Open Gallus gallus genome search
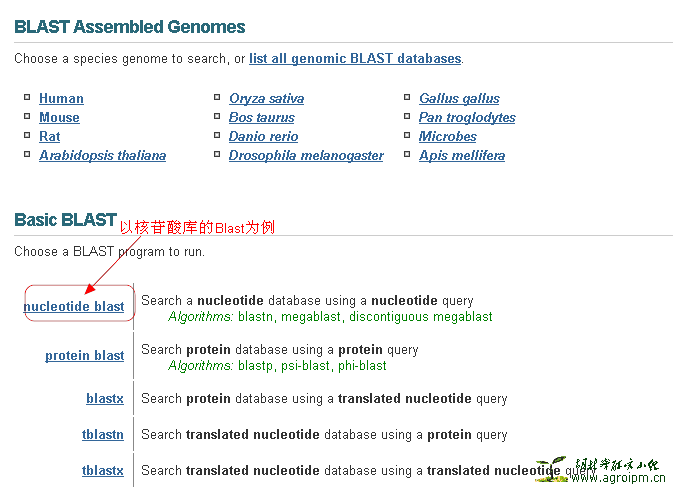673x492 pixels. tap(459, 98)
